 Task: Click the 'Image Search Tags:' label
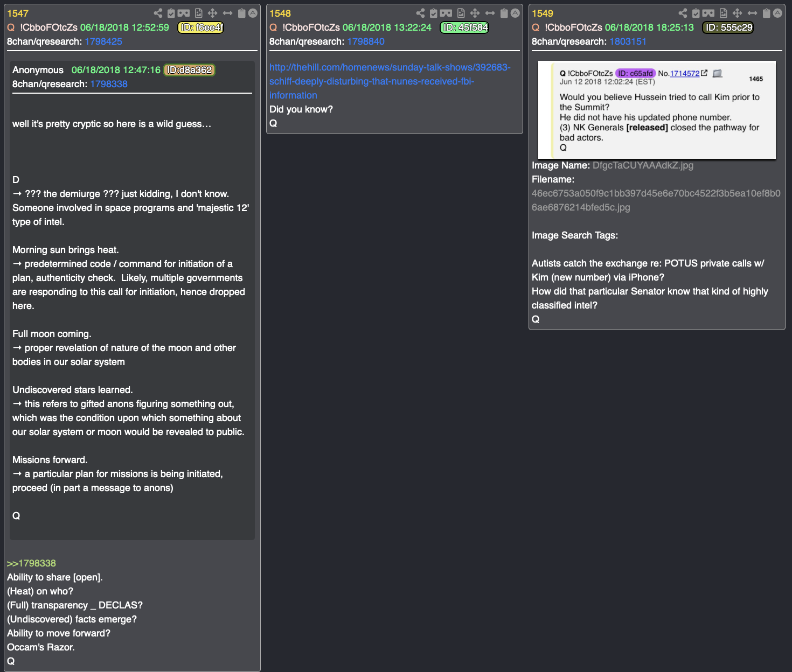[575, 235]
